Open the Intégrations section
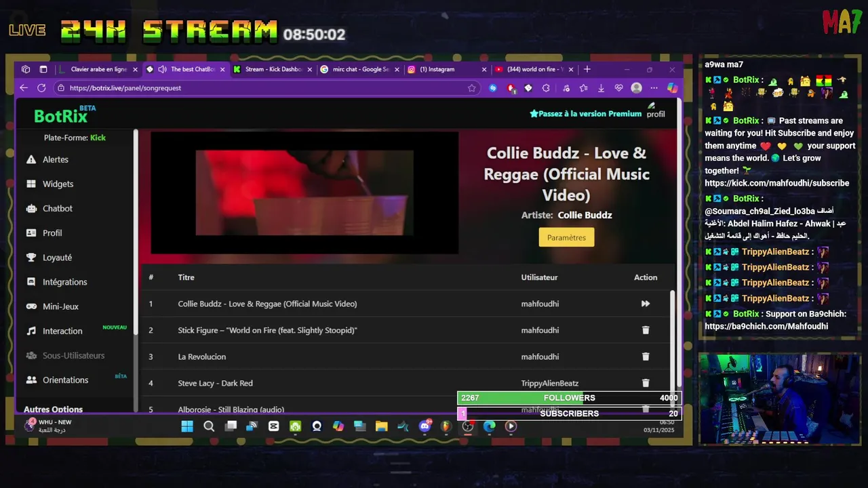 click(x=56, y=282)
